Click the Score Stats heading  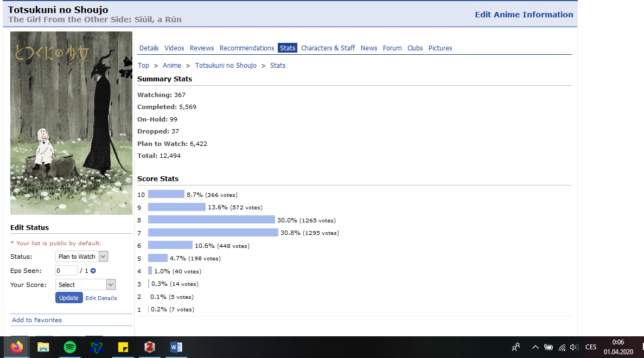tap(158, 178)
